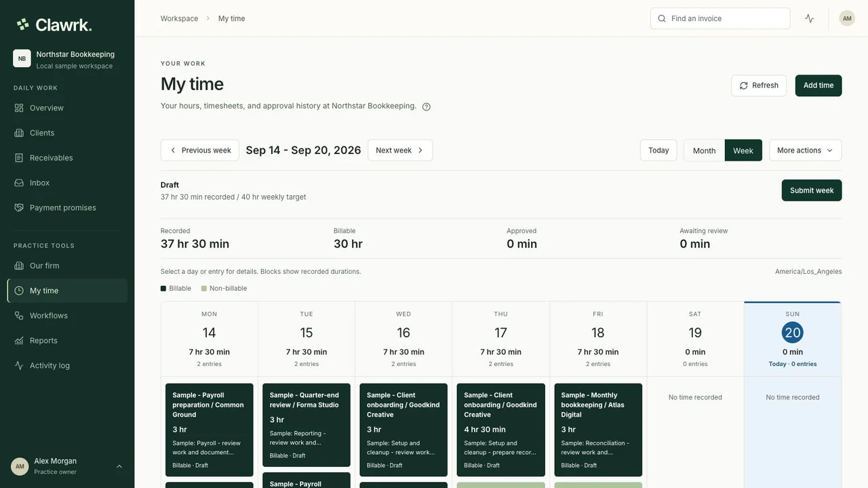Image resolution: width=868 pixels, height=488 pixels.
Task: Open the Monthly bookkeeping / Atlas Digital entry
Action: pos(598,428)
